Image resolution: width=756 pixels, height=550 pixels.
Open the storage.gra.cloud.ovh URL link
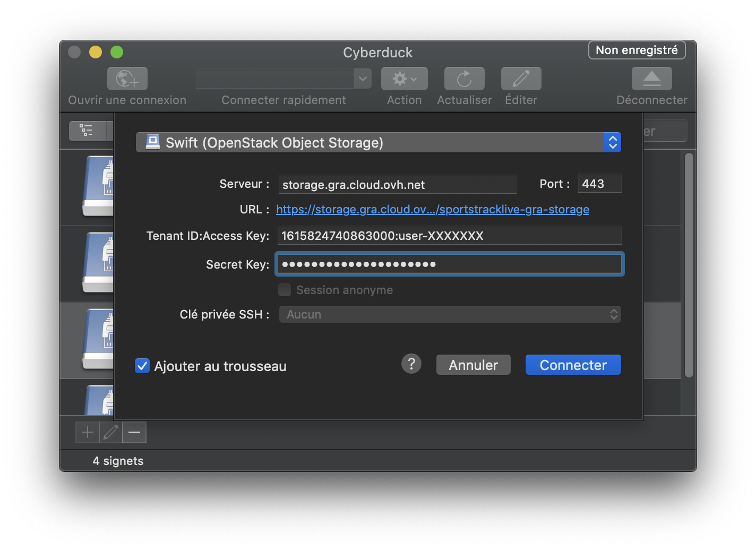coord(432,210)
